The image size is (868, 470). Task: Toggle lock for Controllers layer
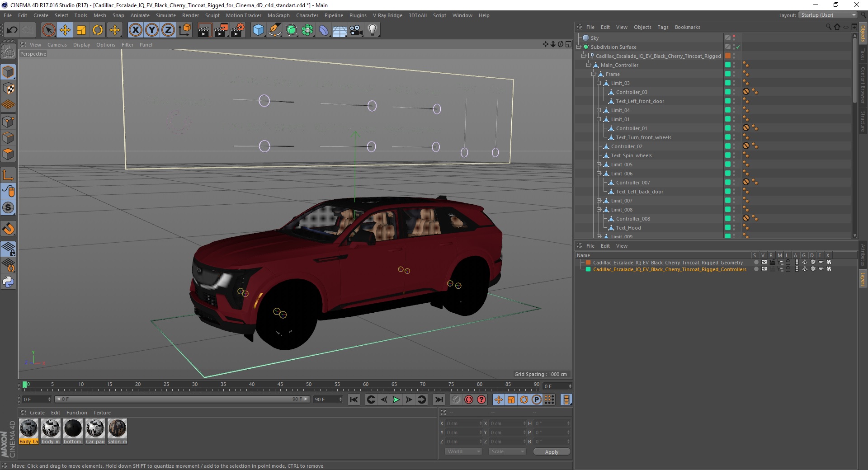[x=788, y=269]
